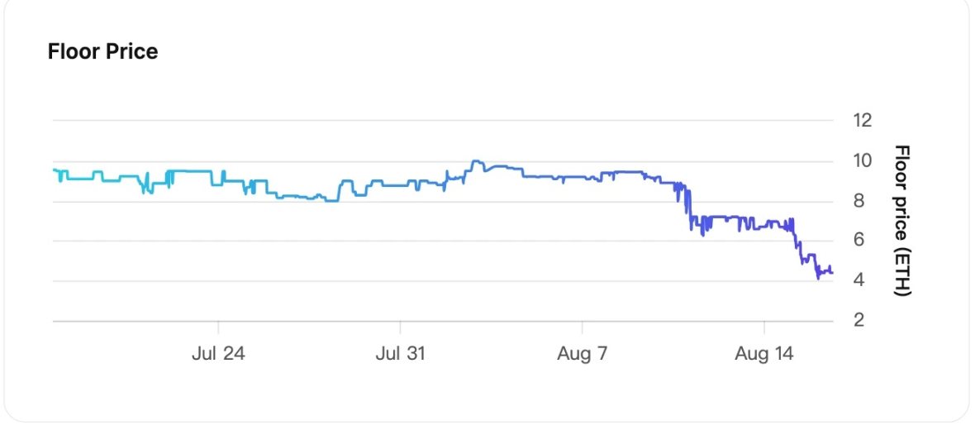
Task: Select the 6 value on y-axis
Action: pyautogui.click(x=859, y=241)
